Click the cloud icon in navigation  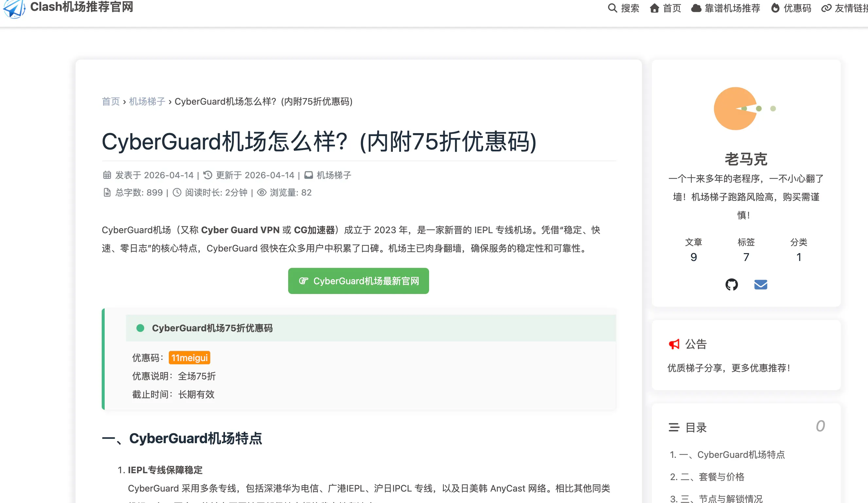(x=696, y=8)
